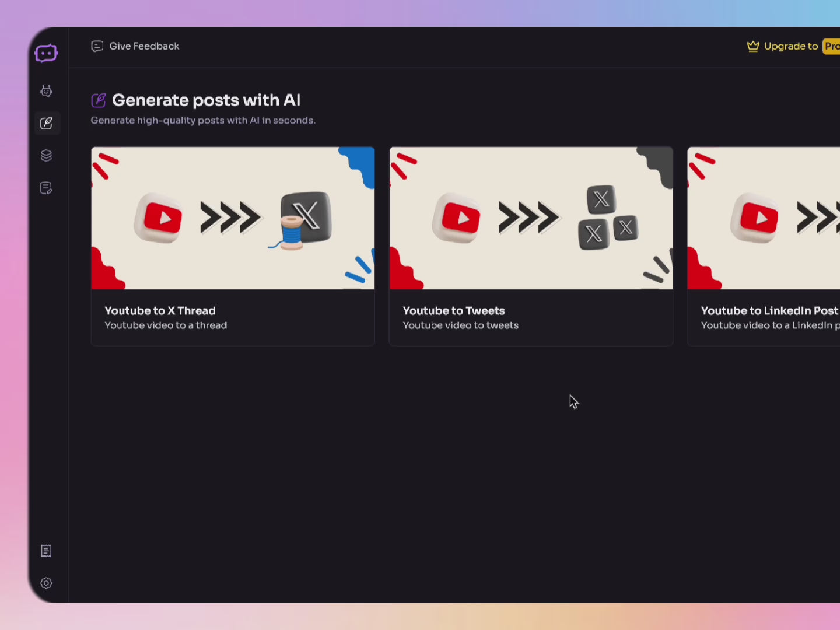Screen dimensions: 840x630
Task: Click the 'Youtube video to tweets' description
Action: [x=460, y=325]
